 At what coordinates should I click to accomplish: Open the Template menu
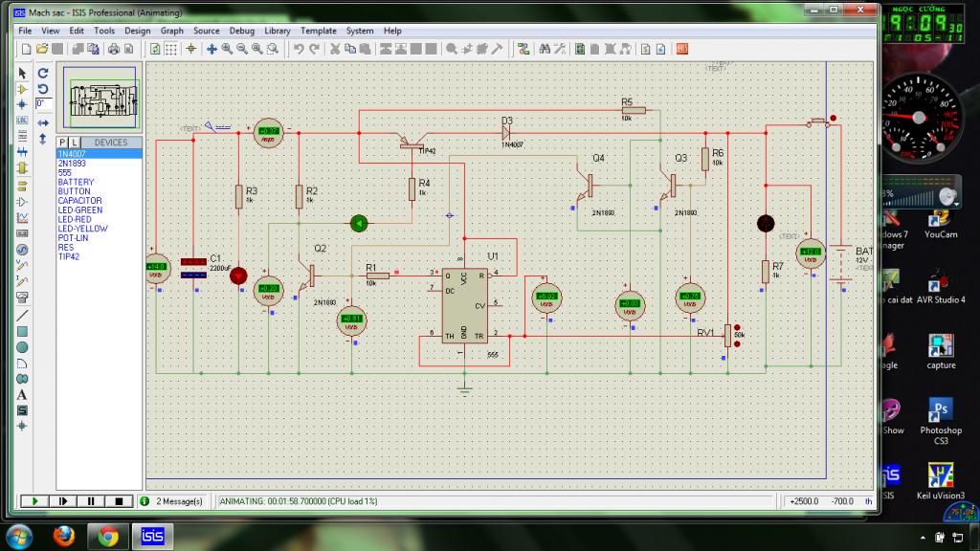[x=318, y=31]
